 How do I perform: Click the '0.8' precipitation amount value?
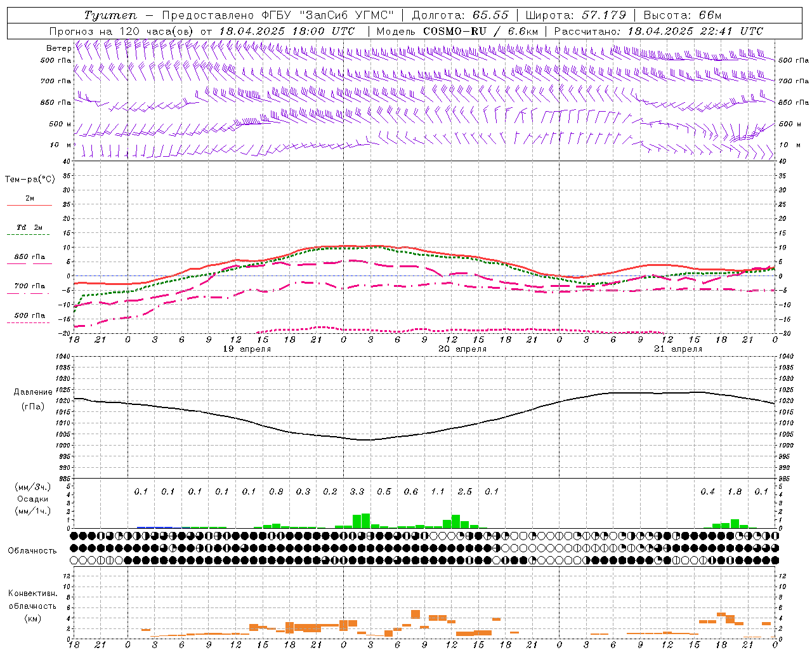(276, 491)
